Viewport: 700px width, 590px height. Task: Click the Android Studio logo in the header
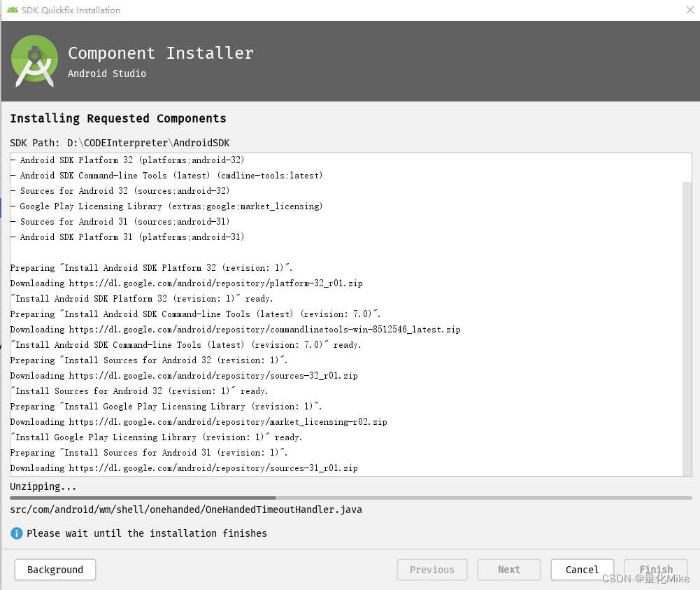pyautogui.click(x=34, y=61)
